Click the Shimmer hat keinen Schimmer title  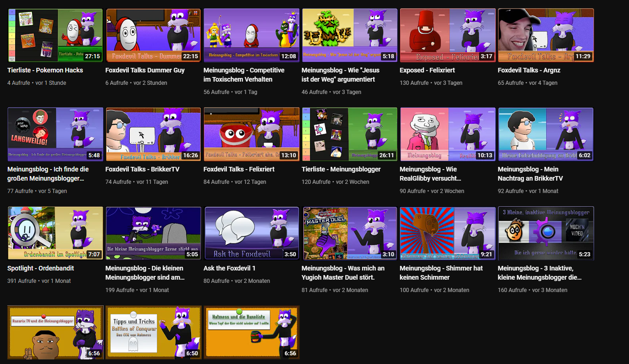tap(441, 273)
